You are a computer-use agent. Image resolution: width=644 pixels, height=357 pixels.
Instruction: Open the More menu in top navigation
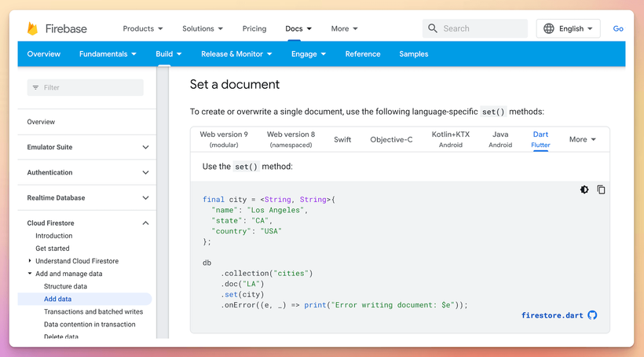344,29
